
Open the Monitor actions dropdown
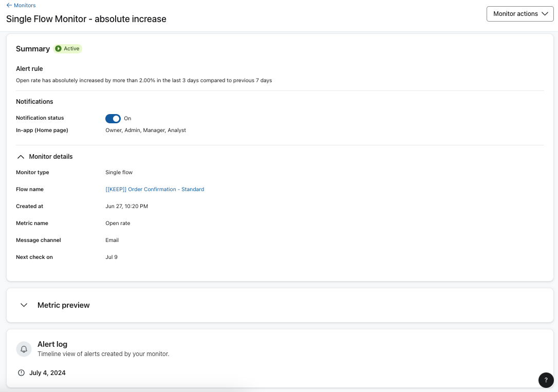[x=520, y=14]
